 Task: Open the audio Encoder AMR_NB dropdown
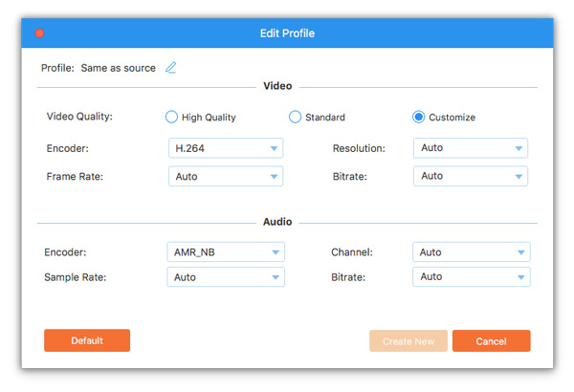tap(226, 252)
